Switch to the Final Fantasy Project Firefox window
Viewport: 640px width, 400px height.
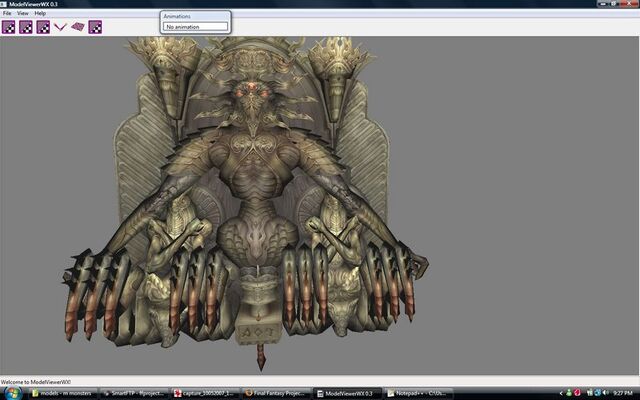point(276,393)
